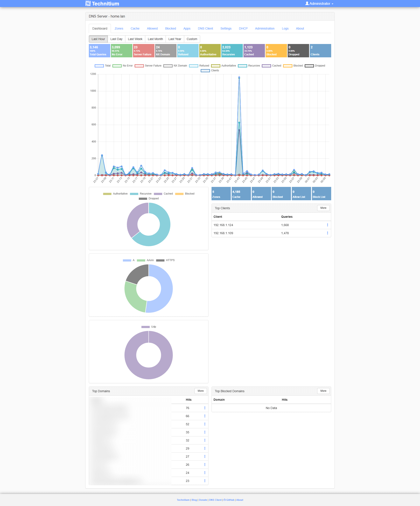Click the Recursive stats tile
Image resolution: width=420 pixels, height=506 pixels.
232,50
